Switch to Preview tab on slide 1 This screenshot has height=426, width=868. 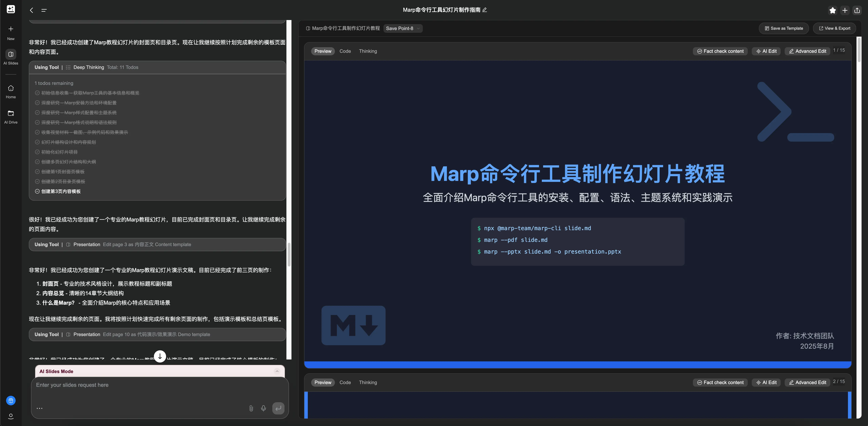point(323,51)
